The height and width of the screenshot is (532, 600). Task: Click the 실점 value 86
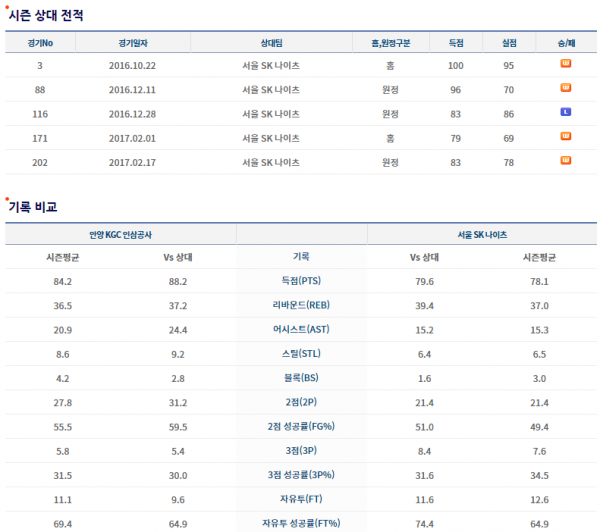(509, 114)
